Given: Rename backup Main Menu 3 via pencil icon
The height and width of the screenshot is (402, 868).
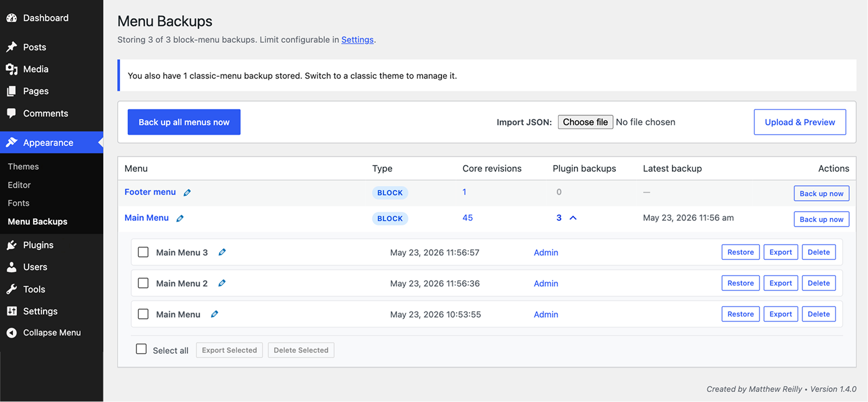Looking at the screenshot, I should [x=222, y=252].
